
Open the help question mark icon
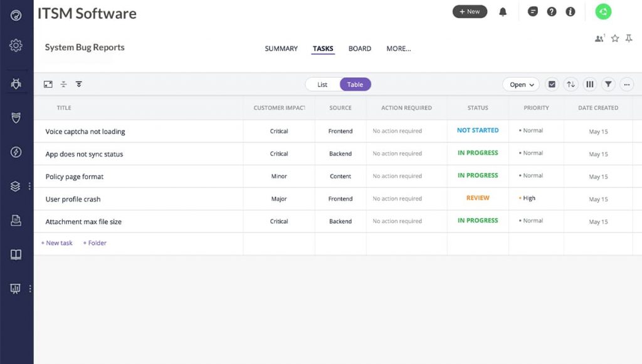pyautogui.click(x=552, y=12)
